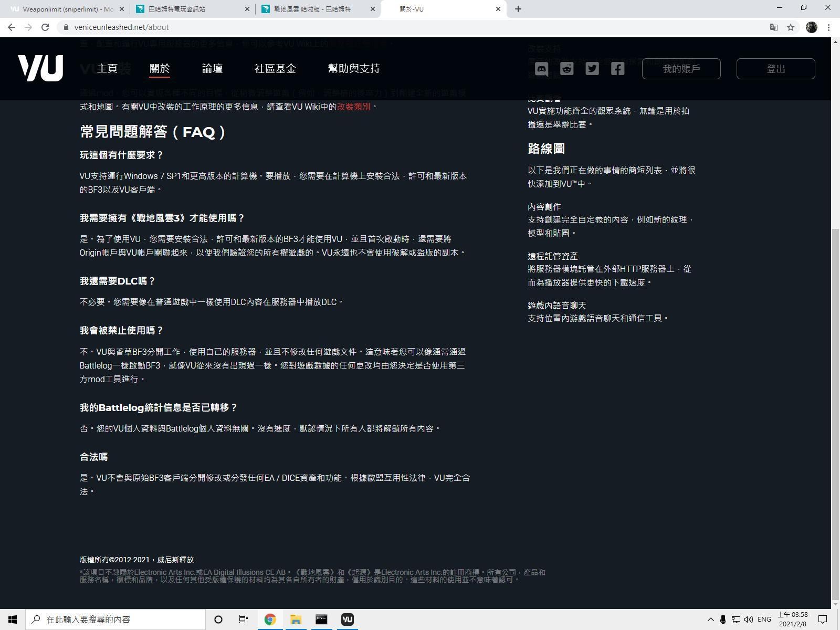The width and height of the screenshot is (840, 630).
Task: Close the 關於-VU tab
Action: [x=498, y=9]
